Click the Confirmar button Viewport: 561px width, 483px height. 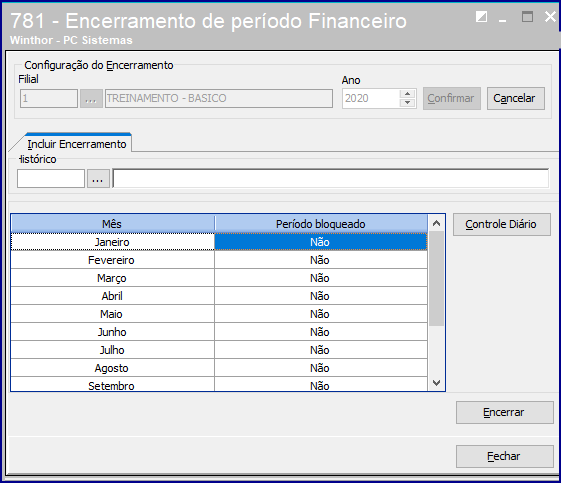pos(452,98)
